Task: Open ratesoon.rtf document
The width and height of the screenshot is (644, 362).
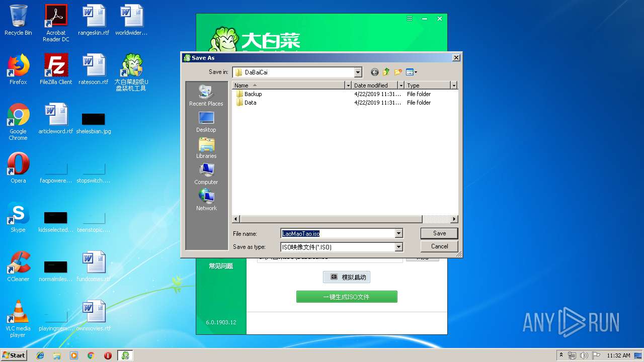Action: click(94, 69)
